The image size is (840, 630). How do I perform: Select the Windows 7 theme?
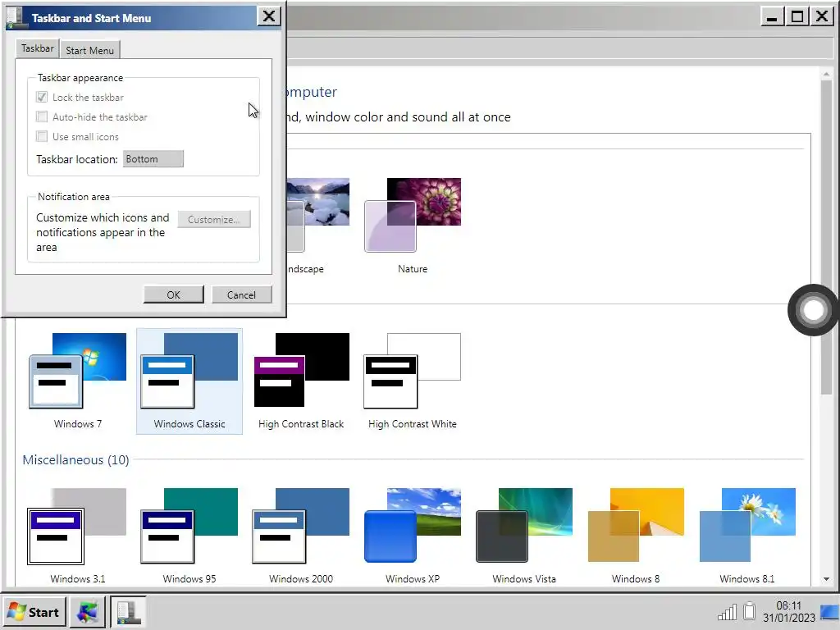coord(78,381)
